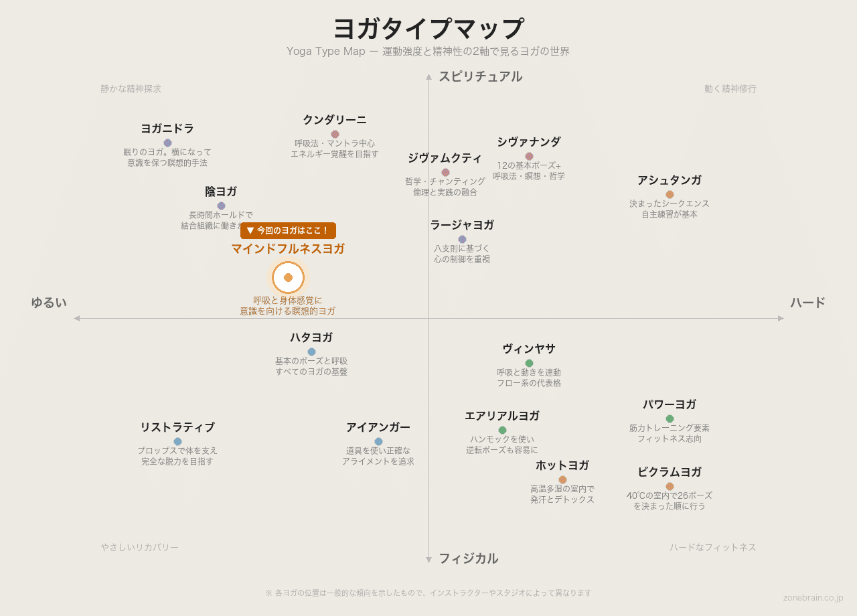The width and height of the screenshot is (857, 616).
Task: Click the クンダリーニ marker dot
Action: [335, 134]
